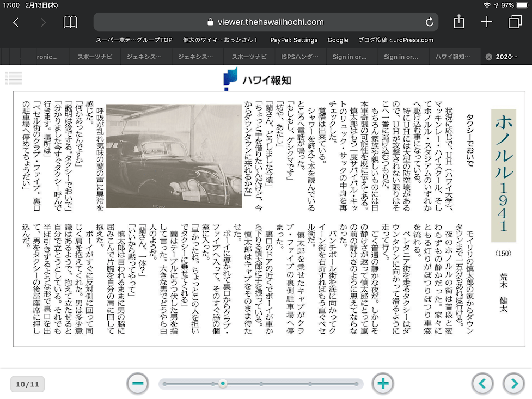Open the viewer hamburger menu list

(14, 78)
